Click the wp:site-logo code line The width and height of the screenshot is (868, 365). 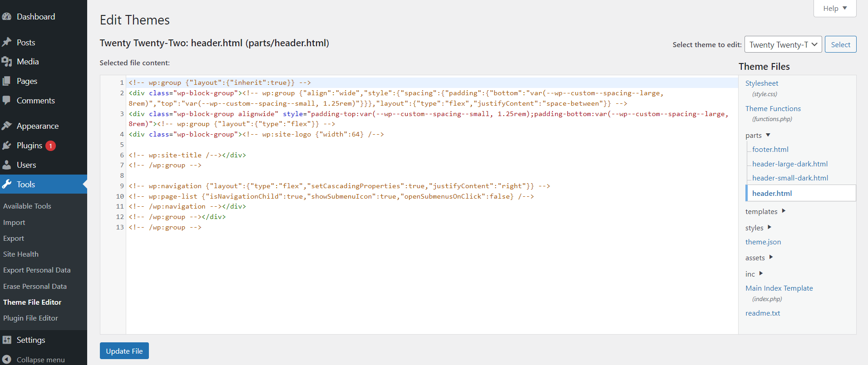tap(256, 134)
